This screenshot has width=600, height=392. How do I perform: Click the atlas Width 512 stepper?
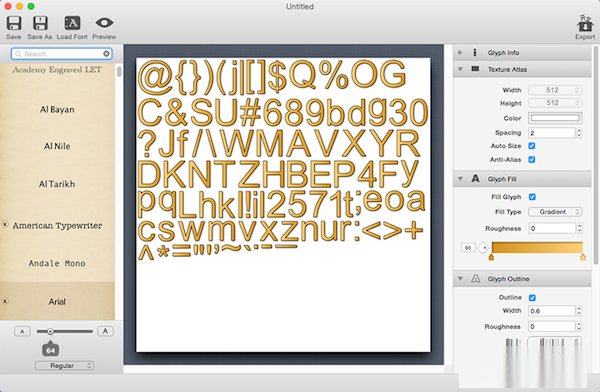(577, 90)
